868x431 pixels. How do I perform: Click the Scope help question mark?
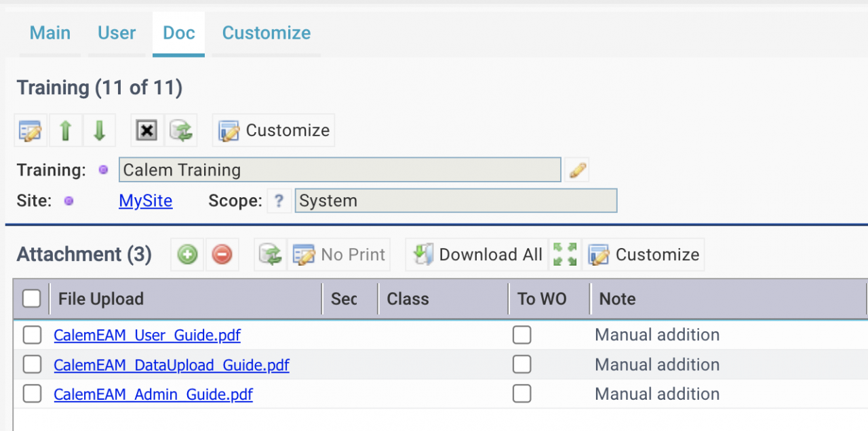279,201
